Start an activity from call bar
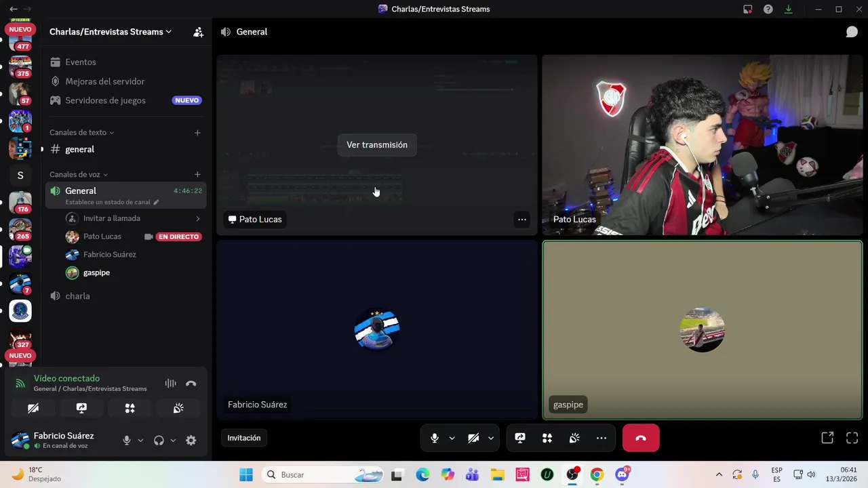This screenshot has width=868, height=488. (x=547, y=438)
